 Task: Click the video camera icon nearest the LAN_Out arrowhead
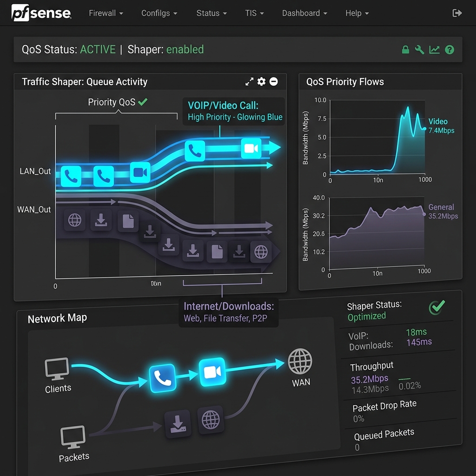[x=251, y=148]
